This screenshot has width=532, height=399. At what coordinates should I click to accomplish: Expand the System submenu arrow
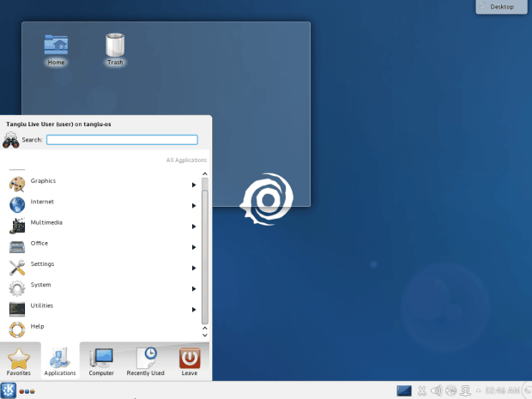pos(194,288)
